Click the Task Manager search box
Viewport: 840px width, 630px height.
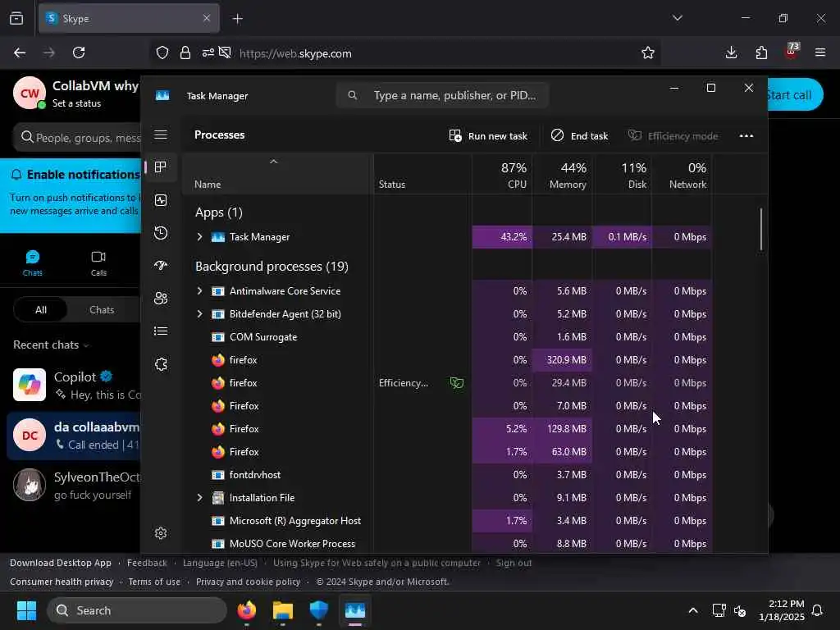(x=442, y=95)
